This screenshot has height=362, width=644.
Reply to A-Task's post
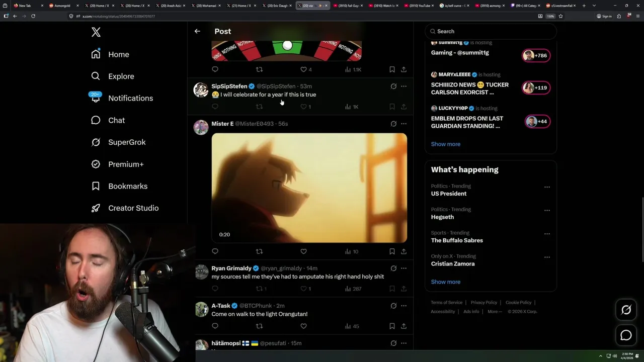pyautogui.click(x=215, y=326)
